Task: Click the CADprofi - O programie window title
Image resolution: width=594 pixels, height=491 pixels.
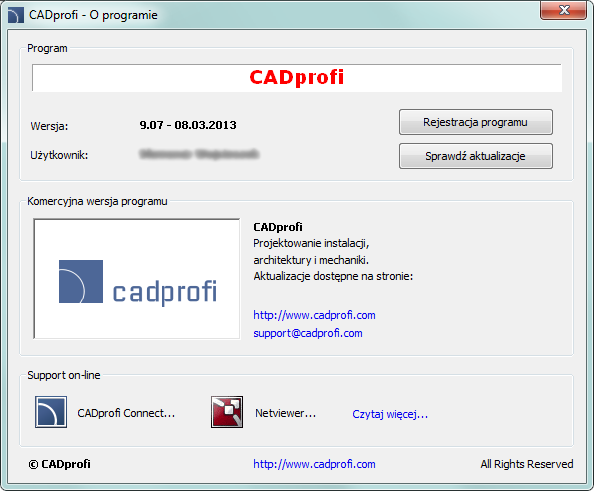Action: click(x=93, y=15)
